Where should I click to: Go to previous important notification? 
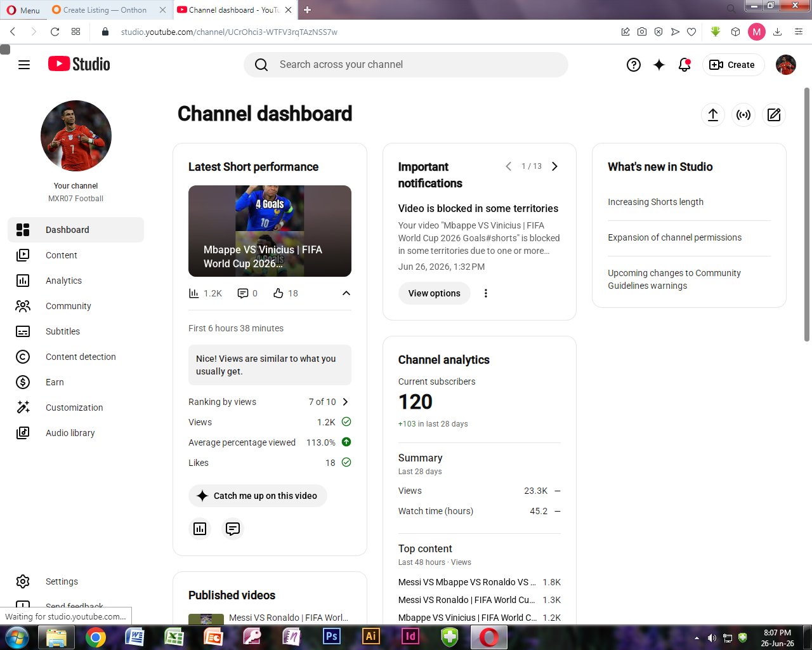point(508,166)
